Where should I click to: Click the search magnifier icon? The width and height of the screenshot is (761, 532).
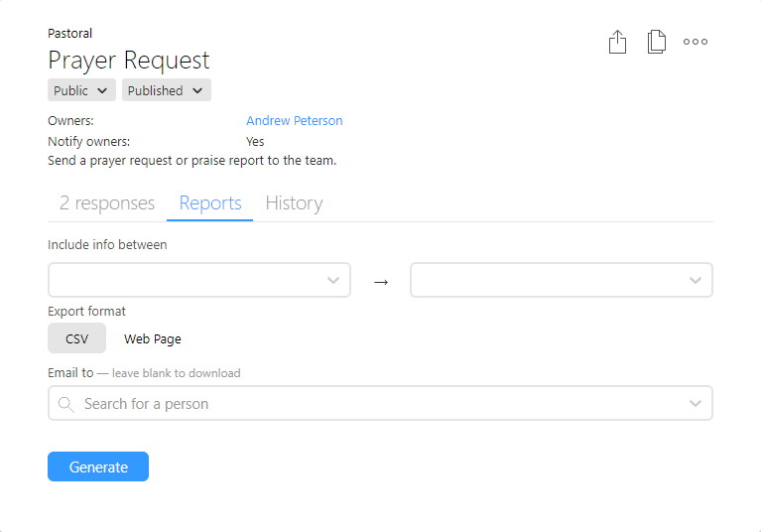coord(65,404)
